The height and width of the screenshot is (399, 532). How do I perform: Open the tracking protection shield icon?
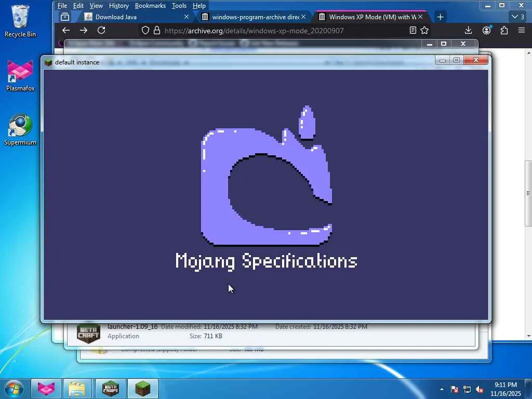[145, 31]
